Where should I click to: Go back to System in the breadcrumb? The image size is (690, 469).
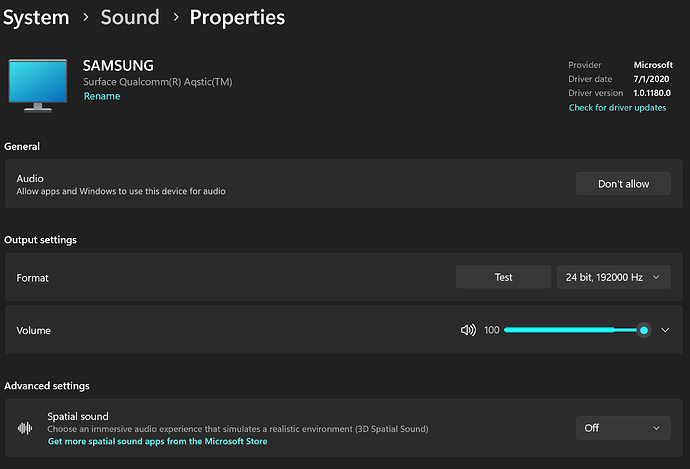(36, 17)
